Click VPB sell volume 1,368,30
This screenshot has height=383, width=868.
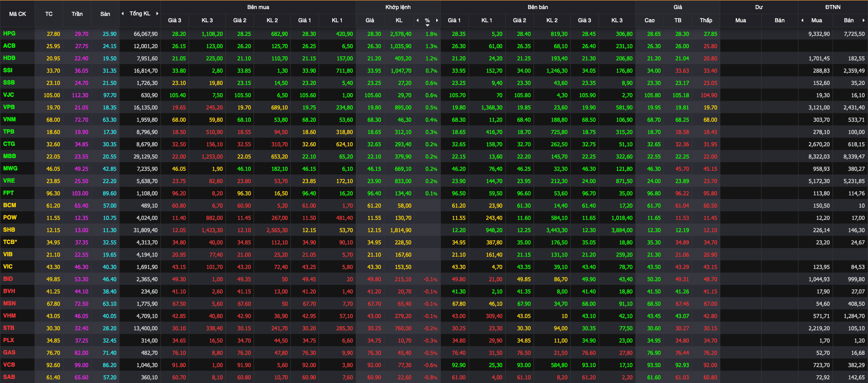click(x=492, y=108)
